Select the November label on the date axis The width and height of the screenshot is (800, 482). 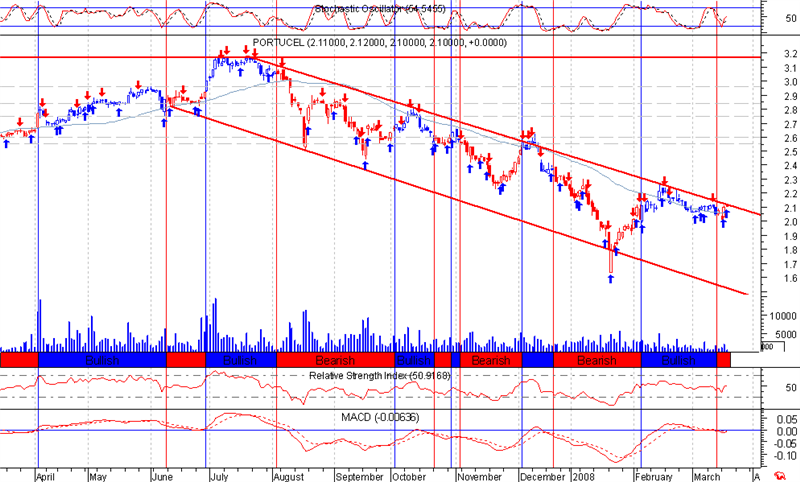point(479,477)
